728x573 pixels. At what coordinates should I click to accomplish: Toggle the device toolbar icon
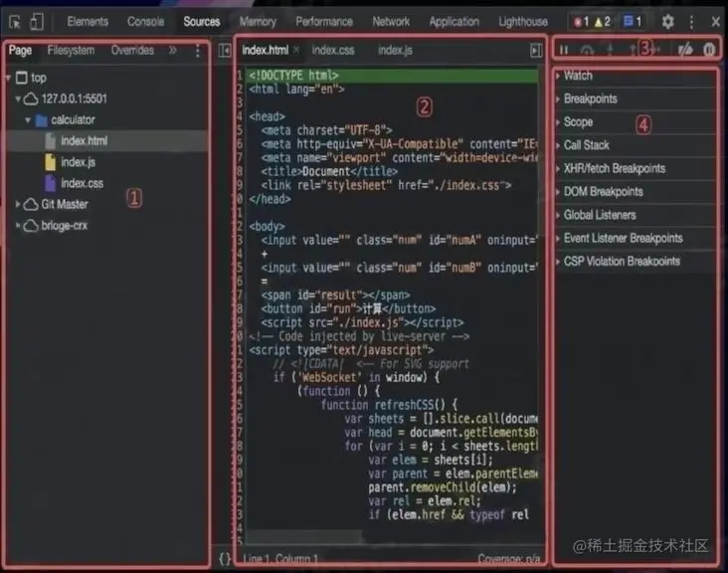point(37,22)
